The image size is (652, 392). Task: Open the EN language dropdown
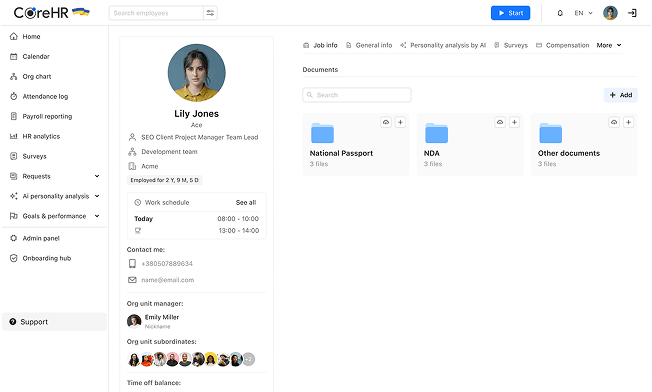pyautogui.click(x=583, y=13)
